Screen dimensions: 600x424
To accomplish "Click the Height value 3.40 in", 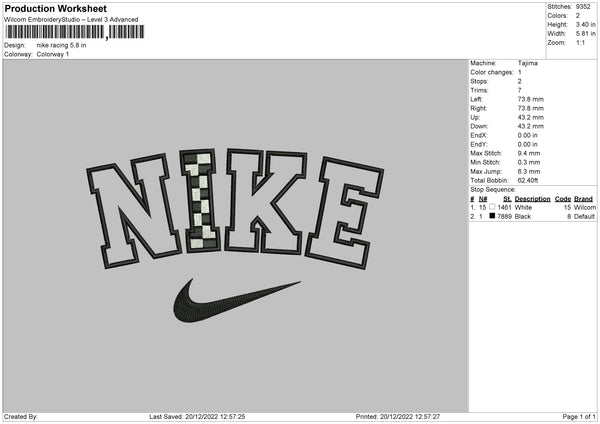I will pyautogui.click(x=586, y=24).
